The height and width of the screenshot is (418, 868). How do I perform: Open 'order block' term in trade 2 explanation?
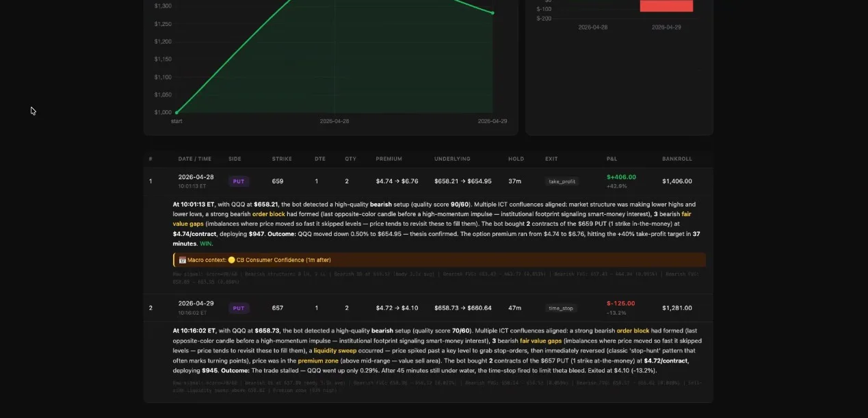[x=633, y=330]
